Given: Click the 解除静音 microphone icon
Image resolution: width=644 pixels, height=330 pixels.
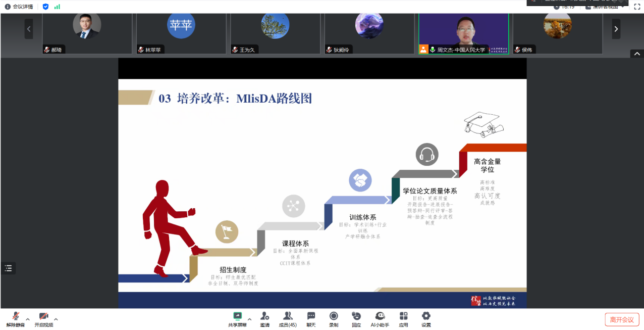Looking at the screenshot, I should tap(15, 316).
